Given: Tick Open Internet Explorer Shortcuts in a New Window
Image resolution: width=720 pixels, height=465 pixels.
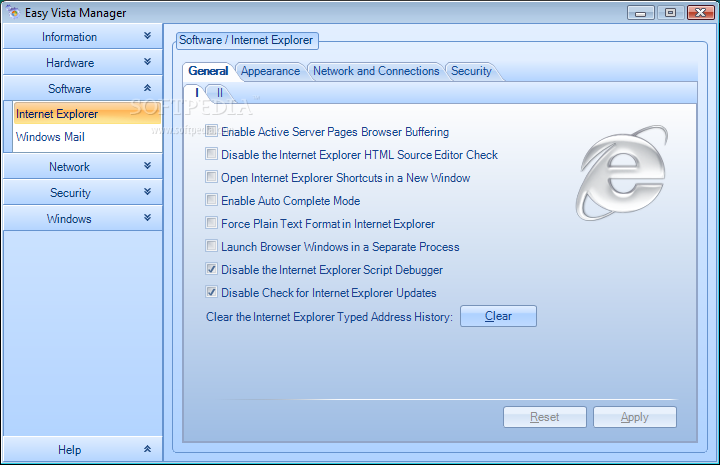Looking at the screenshot, I should click(x=211, y=177).
